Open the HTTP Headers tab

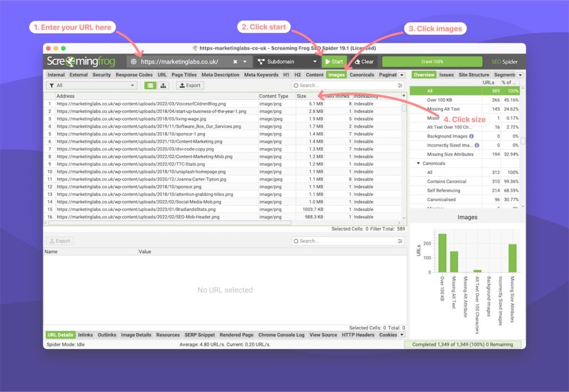(358, 335)
